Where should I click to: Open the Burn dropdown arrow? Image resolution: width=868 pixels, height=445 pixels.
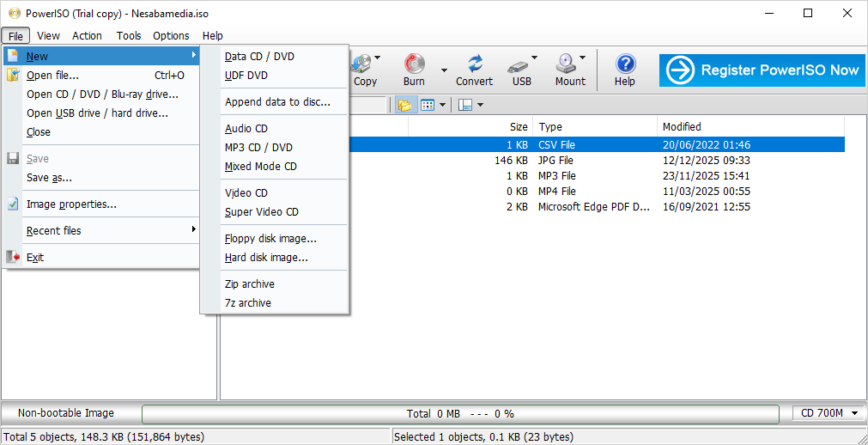pyautogui.click(x=444, y=70)
